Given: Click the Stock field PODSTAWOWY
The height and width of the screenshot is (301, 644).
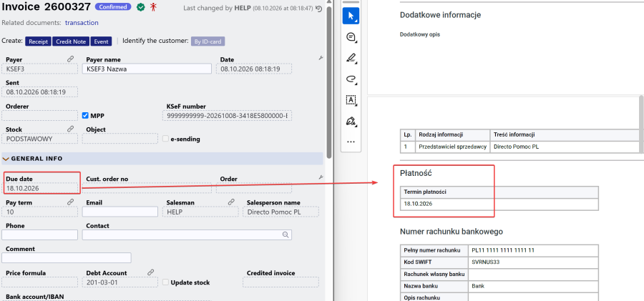Looking at the screenshot, I should pyautogui.click(x=40, y=139).
